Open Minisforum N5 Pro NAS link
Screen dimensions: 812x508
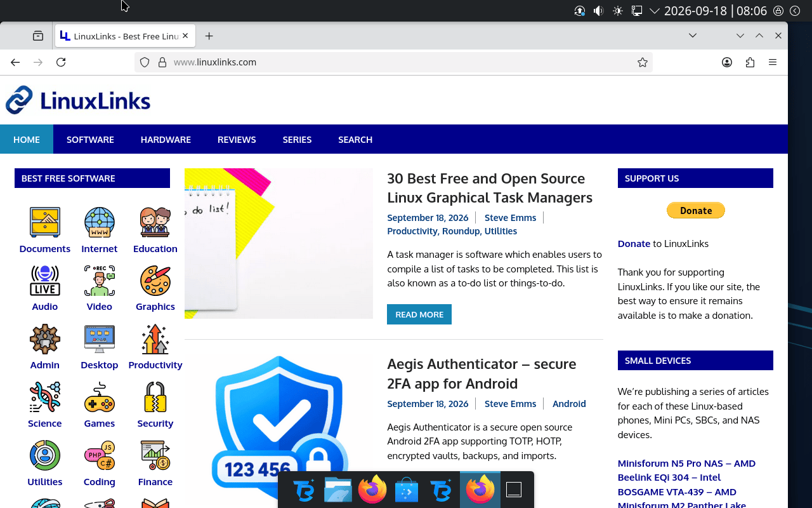point(686,463)
